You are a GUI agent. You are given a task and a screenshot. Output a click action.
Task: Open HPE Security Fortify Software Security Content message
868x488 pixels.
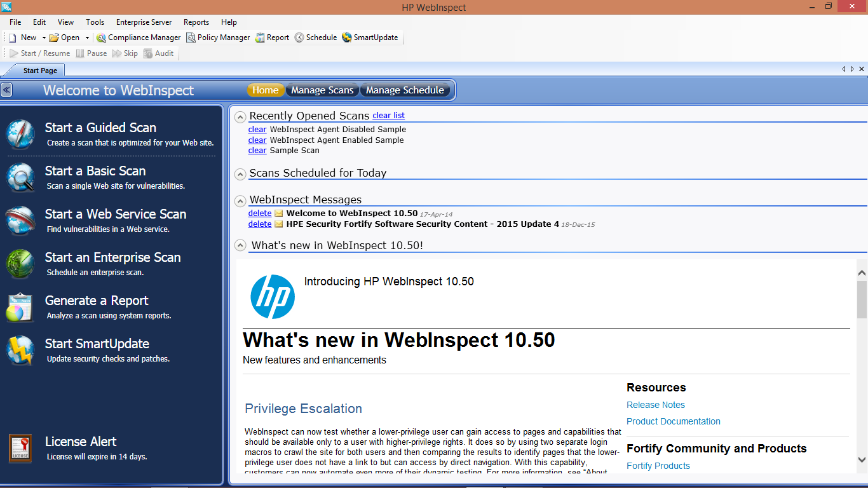423,224
